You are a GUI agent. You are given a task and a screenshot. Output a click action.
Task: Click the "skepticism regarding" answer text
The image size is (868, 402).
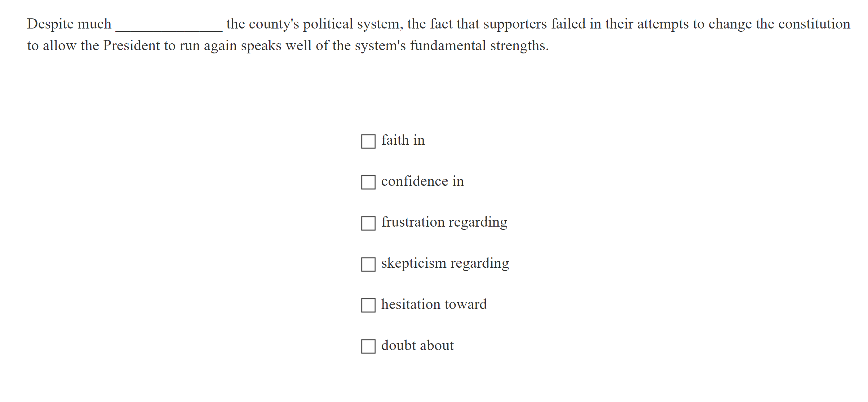446,264
